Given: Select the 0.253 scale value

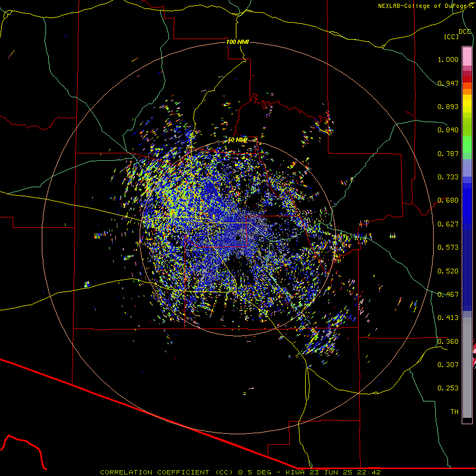Looking at the screenshot, I should (x=448, y=388).
